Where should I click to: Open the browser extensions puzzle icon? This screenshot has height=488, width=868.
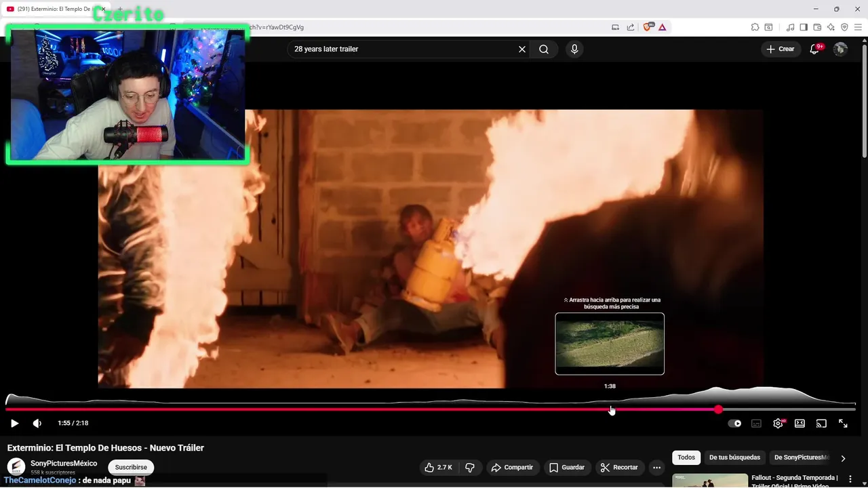(x=755, y=27)
